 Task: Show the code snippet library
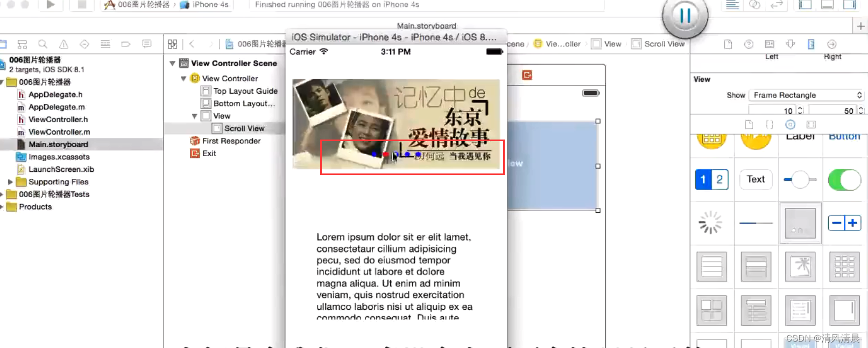click(770, 124)
